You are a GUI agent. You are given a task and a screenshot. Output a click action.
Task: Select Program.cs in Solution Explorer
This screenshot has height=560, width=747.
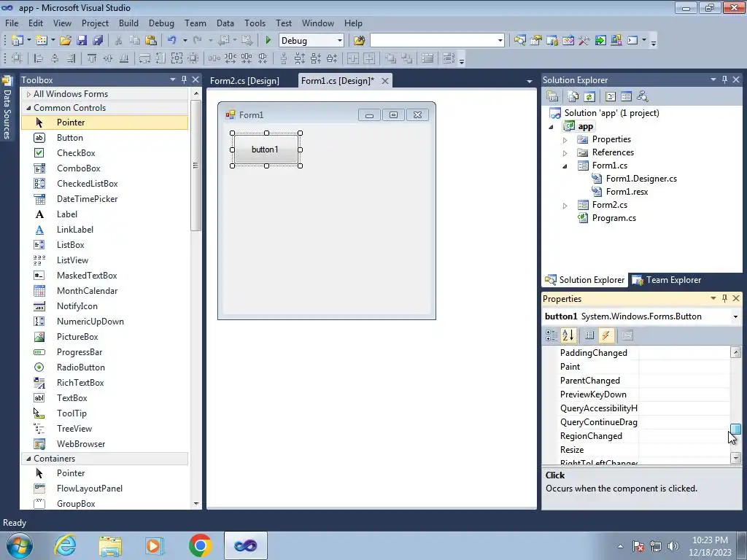click(614, 218)
